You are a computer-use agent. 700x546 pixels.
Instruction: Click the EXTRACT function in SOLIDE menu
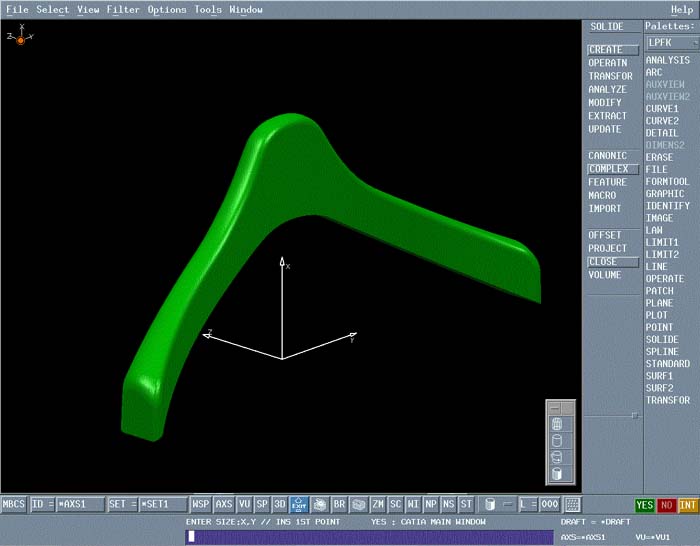[x=607, y=116]
